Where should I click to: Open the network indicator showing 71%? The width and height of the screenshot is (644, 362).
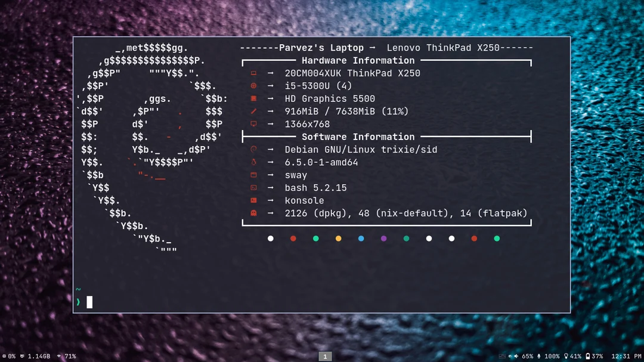[59, 356]
